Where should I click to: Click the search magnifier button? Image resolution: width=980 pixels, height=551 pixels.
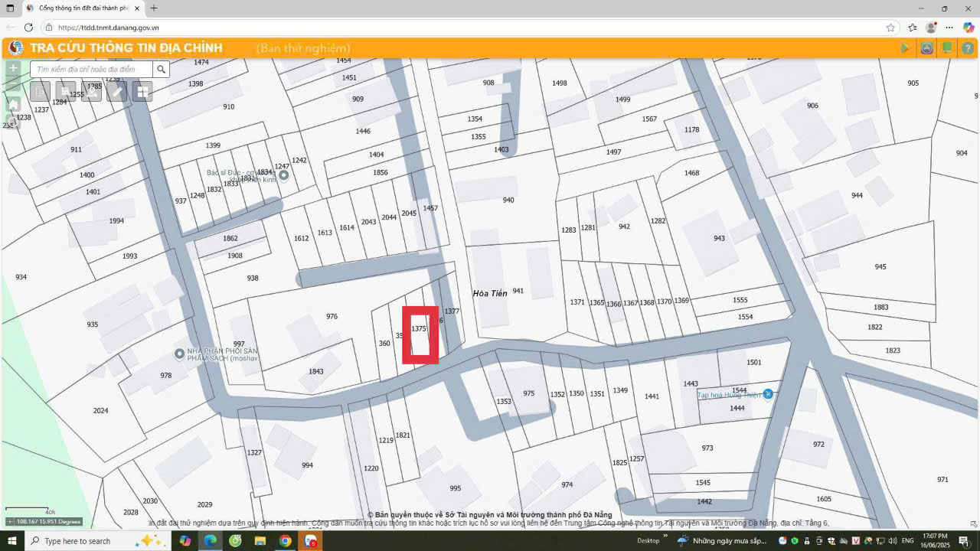click(x=161, y=69)
